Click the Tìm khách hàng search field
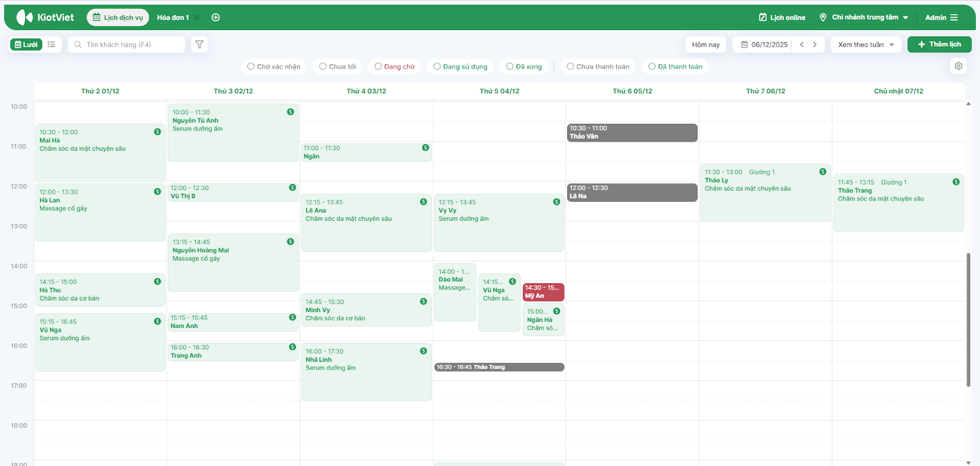 [127, 45]
